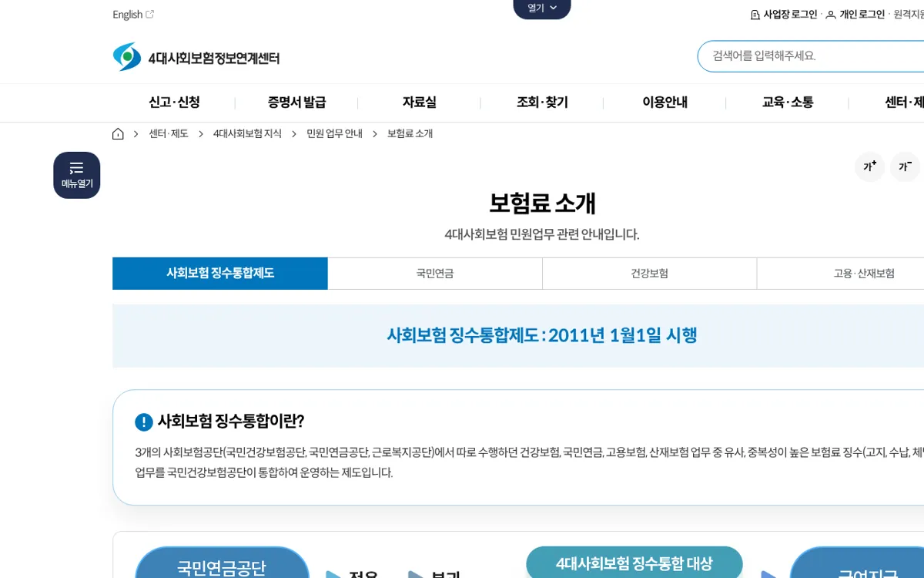The height and width of the screenshot is (578, 924).
Task: Click 보험료 소개 in the breadcrumb
Action: point(410,134)
